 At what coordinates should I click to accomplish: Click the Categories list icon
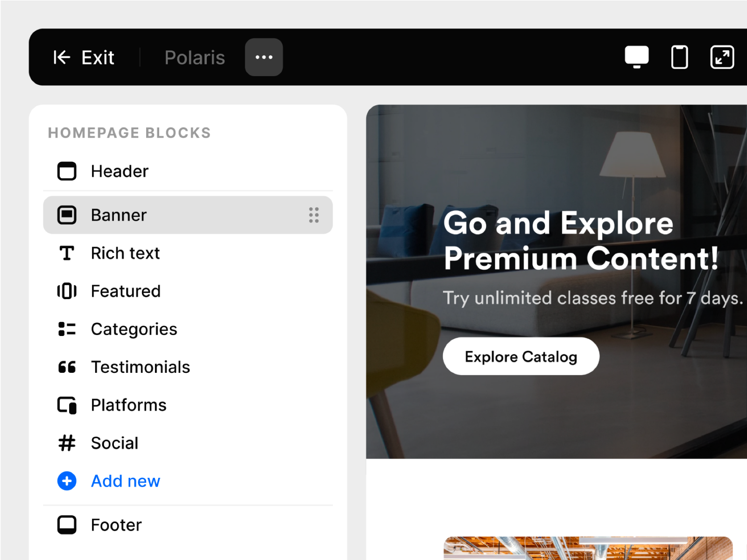pos(67,329)
